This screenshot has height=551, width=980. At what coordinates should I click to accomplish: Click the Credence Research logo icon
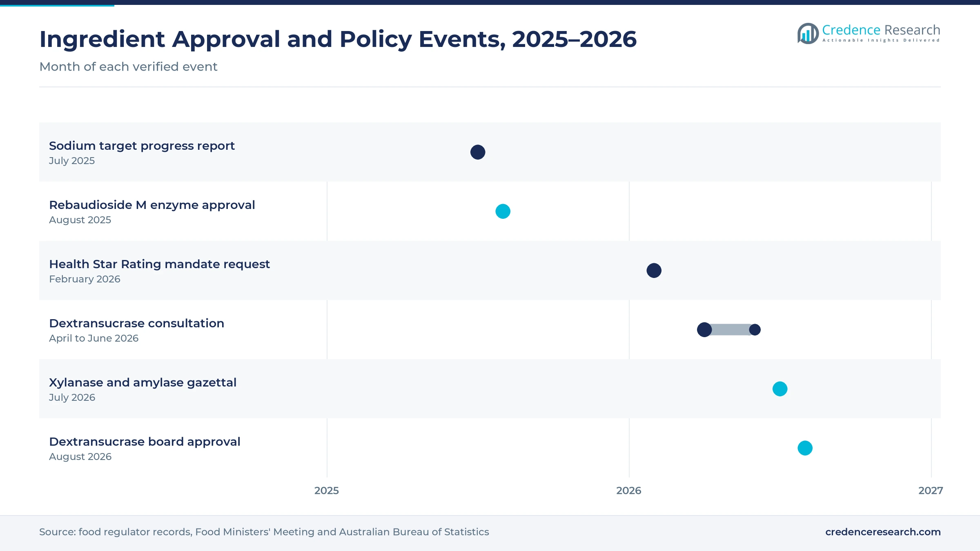tap(808, 33)
